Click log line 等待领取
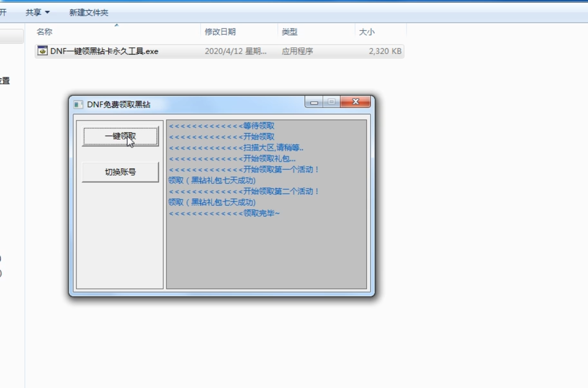This screenshot has height=388, width=588. [x=221, y=126]
